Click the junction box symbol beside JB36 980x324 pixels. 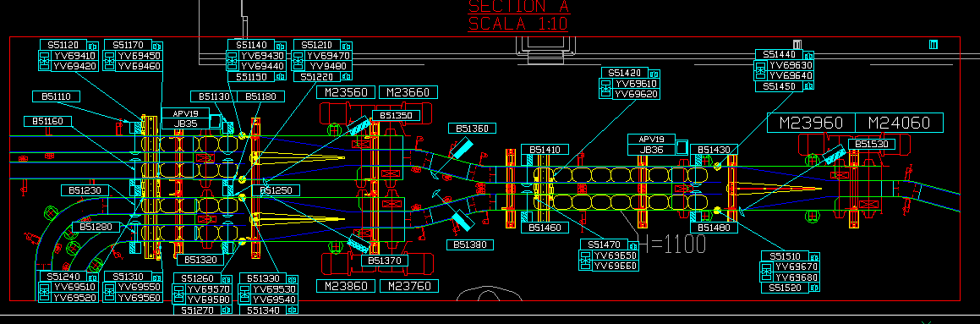682,148
